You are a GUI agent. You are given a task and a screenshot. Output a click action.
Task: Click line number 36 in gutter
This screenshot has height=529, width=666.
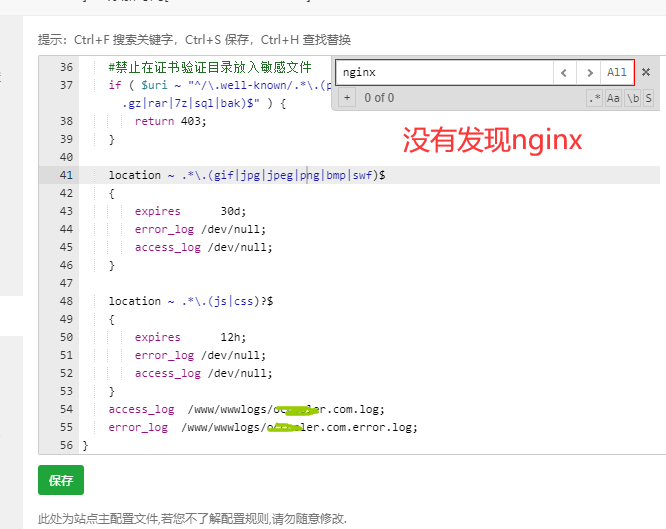coord(66,67)
